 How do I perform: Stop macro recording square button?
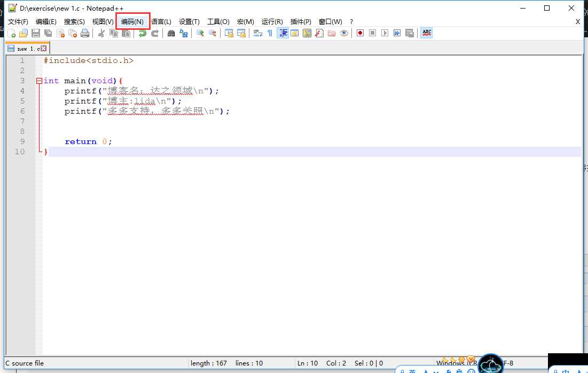point(372,34)
